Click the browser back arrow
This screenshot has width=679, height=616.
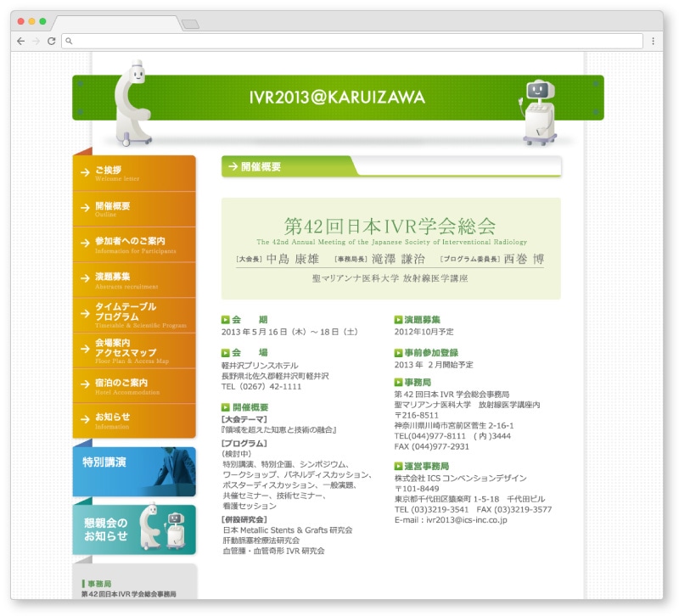click(20, 41)
